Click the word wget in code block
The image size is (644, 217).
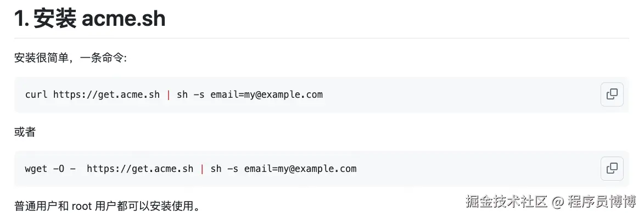point(36,169)
